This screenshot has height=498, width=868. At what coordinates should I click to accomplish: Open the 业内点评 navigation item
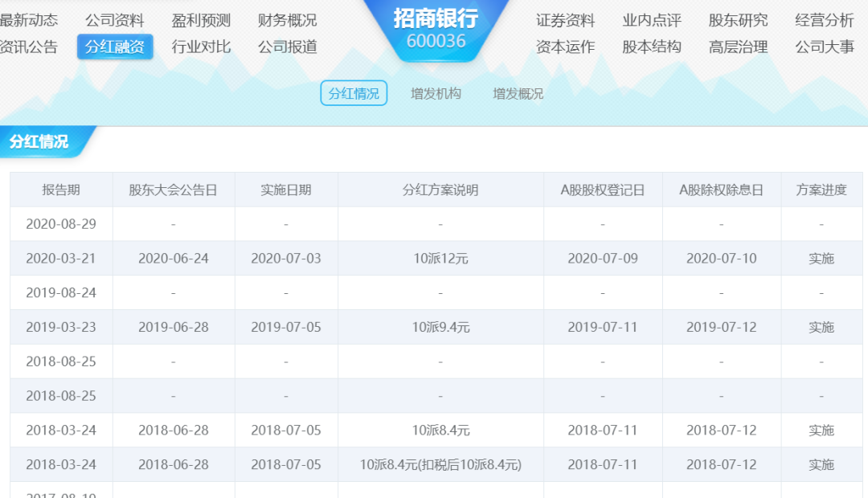(652, 20)
